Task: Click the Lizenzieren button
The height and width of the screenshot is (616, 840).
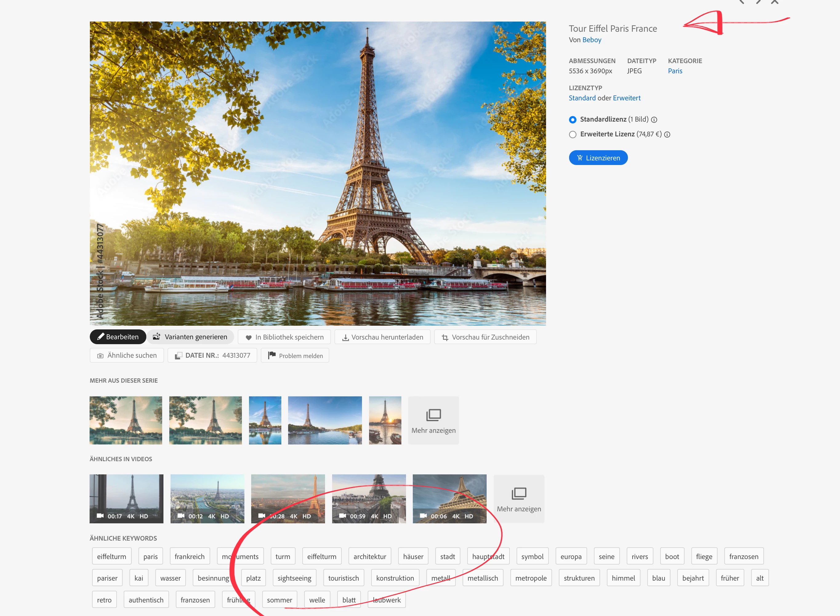Action: pyautogui.click(x=598, y=158)
